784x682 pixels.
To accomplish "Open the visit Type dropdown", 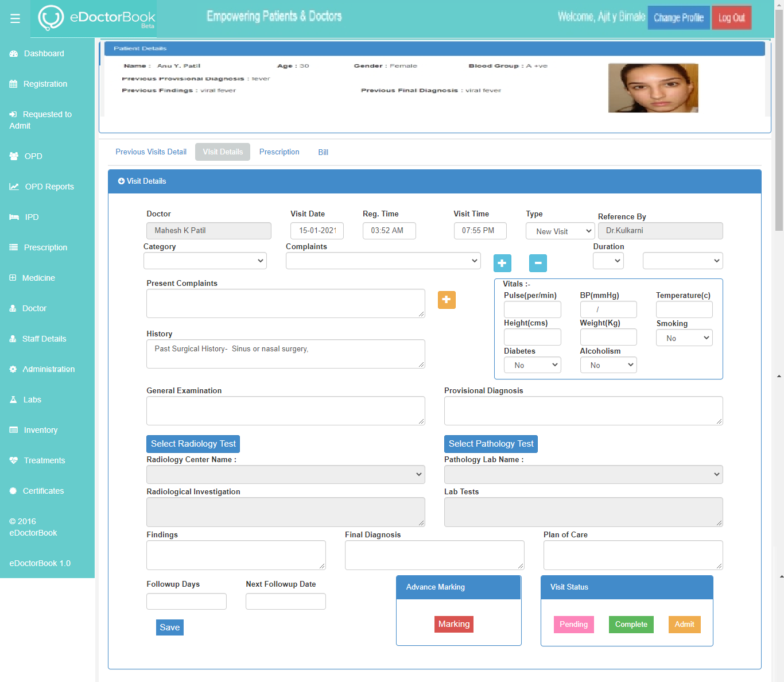I will point(560,231).
